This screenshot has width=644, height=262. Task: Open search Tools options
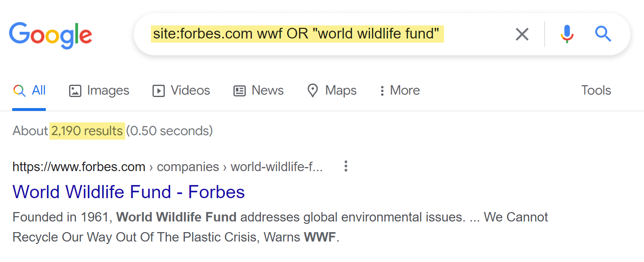[x=596, y=90]
